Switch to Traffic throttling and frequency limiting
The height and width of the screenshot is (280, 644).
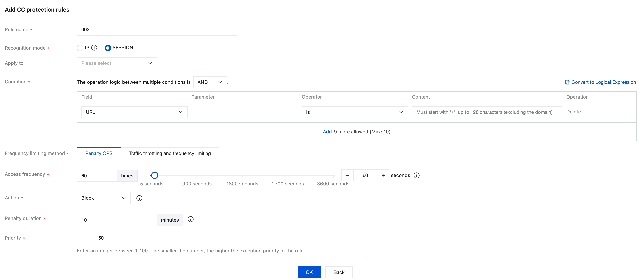pyautogui.click(x=170, y=153)
